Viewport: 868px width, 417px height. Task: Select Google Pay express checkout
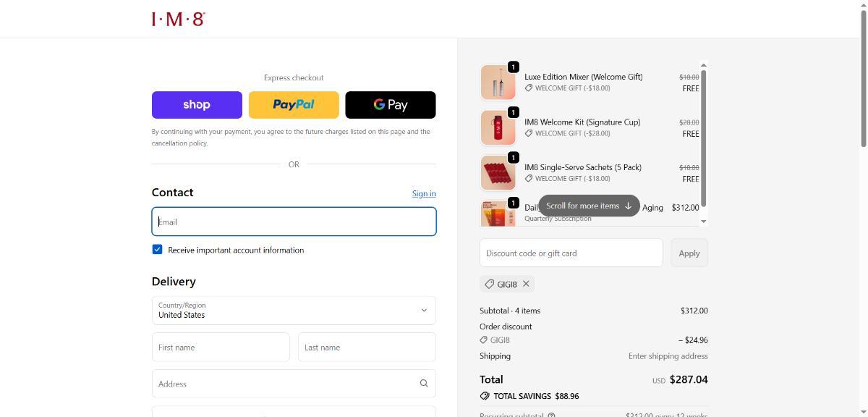391,105
